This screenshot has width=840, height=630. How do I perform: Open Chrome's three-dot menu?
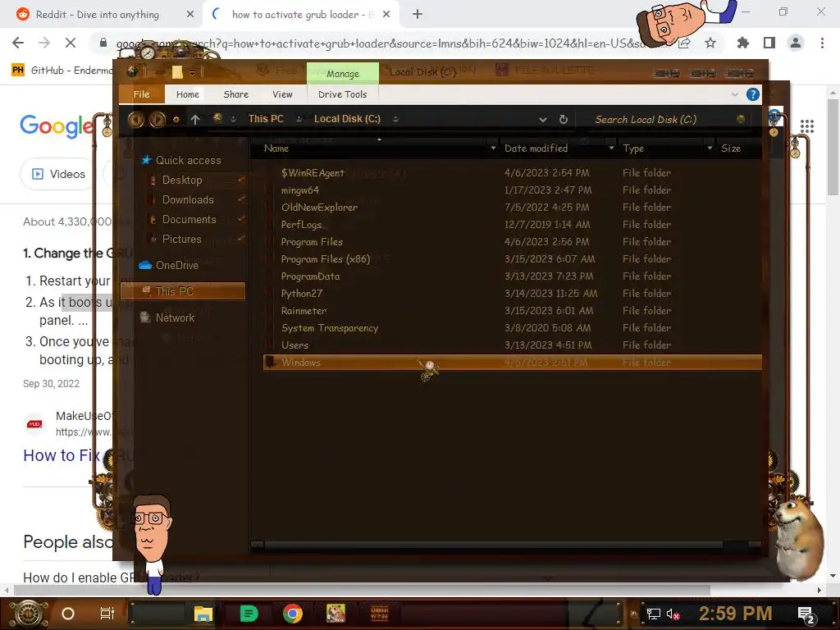pos(822,43)
